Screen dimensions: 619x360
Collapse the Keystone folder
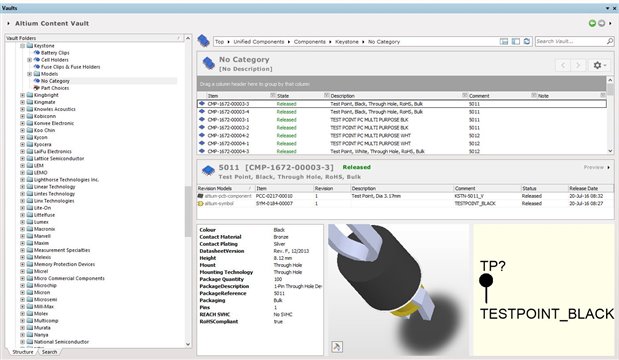23,46
